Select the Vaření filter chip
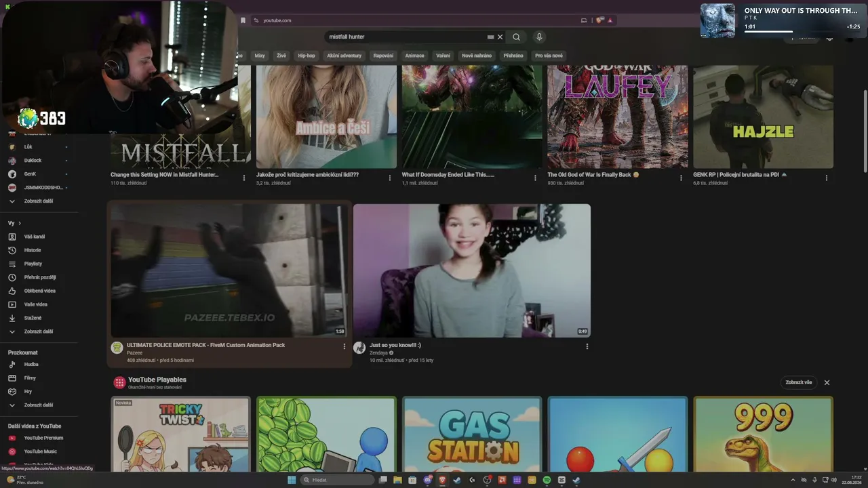This screenshot has width=868, height=488. [443, 56]
